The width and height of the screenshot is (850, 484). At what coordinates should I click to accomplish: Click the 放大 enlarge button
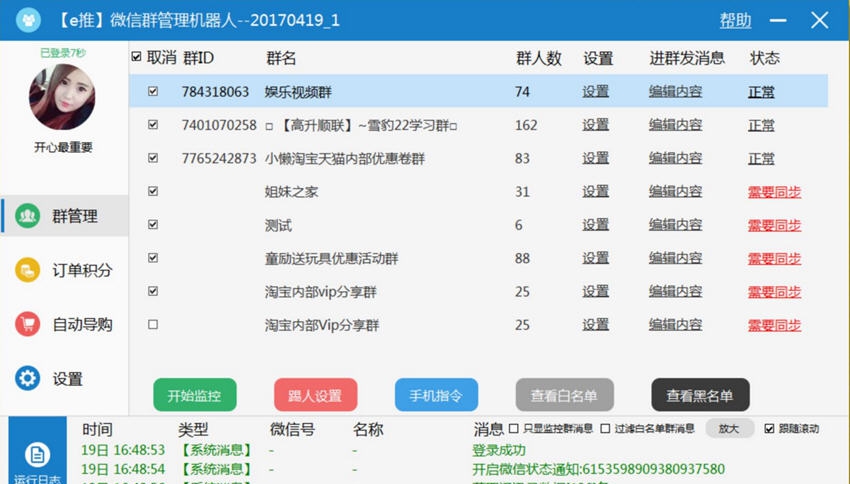pos(729,429)
